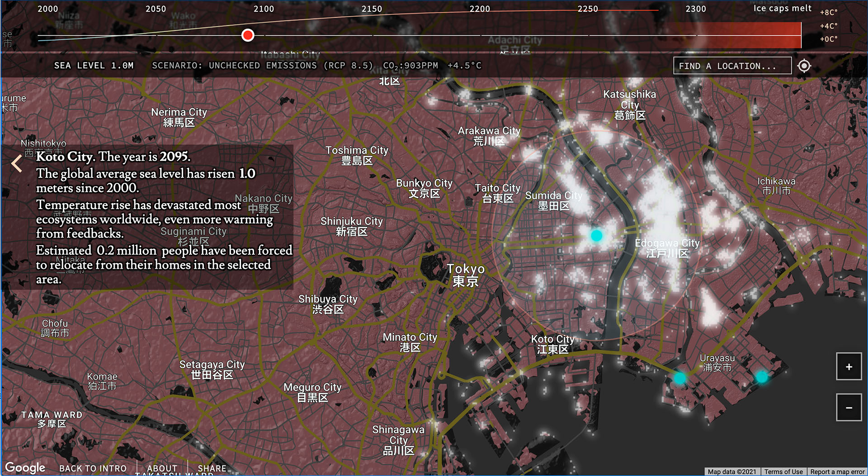The width and height of the screenshot is (868, 476).
Task: Jump to year 2250 on timeline
Action: 588,9
